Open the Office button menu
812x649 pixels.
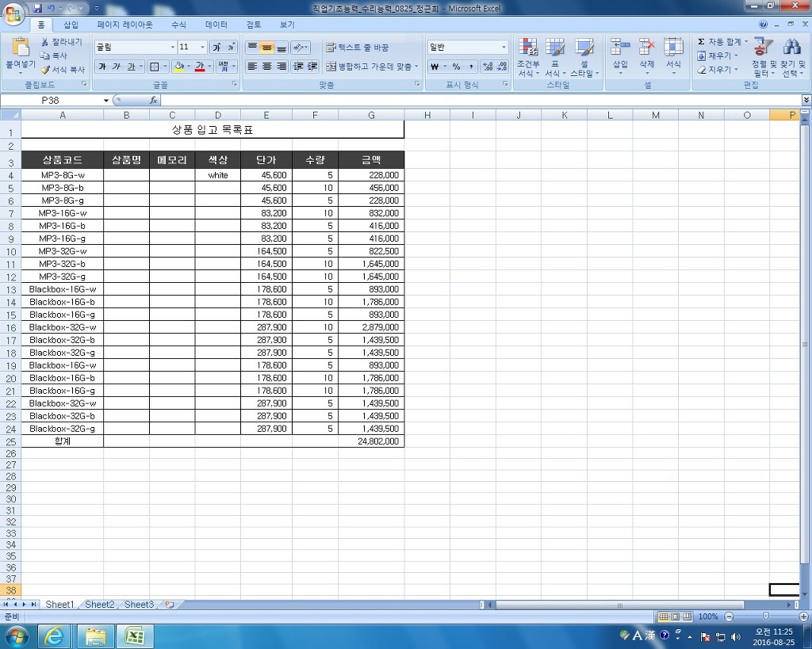pyautogui.click(x=14, y=13)
